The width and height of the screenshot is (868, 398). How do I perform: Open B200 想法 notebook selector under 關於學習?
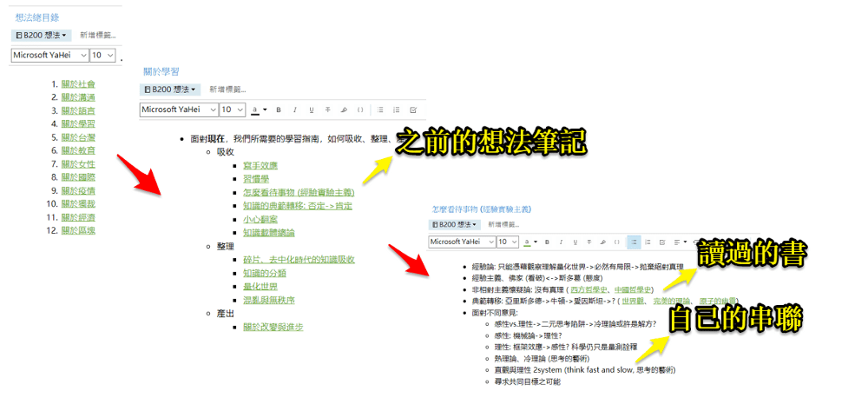click(x=171, y=89)
